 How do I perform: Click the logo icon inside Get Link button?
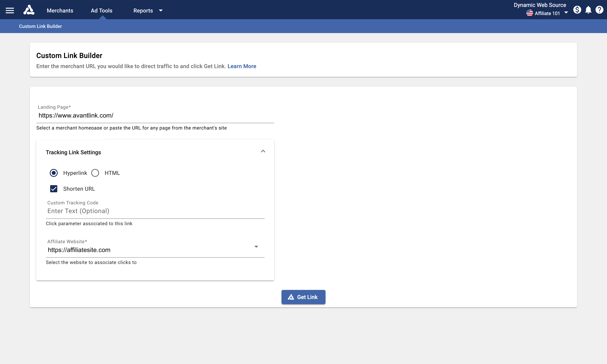(x=291, y=297)
